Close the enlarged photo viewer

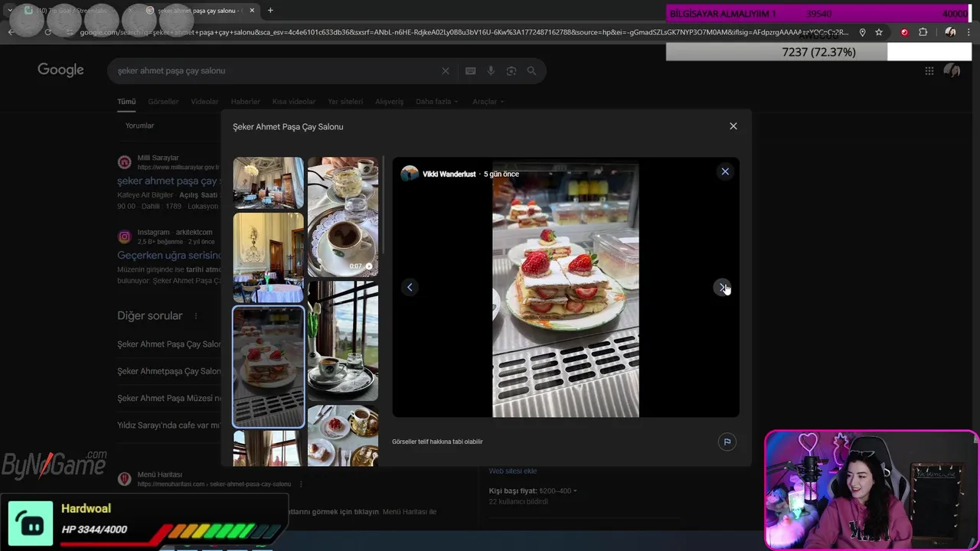[725, 171]
